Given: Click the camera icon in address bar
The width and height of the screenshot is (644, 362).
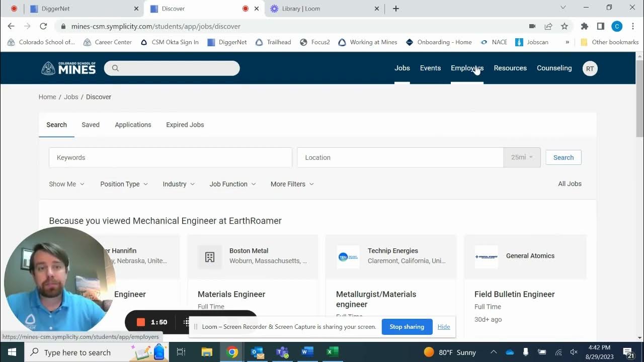Looking at the screenshot, I should (532, 26).
